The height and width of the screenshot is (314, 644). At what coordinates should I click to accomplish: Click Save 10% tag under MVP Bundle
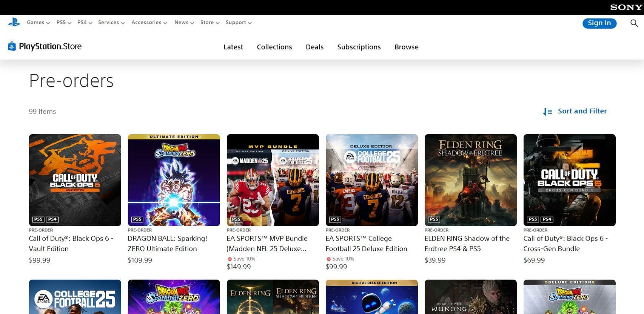(241, 259)
